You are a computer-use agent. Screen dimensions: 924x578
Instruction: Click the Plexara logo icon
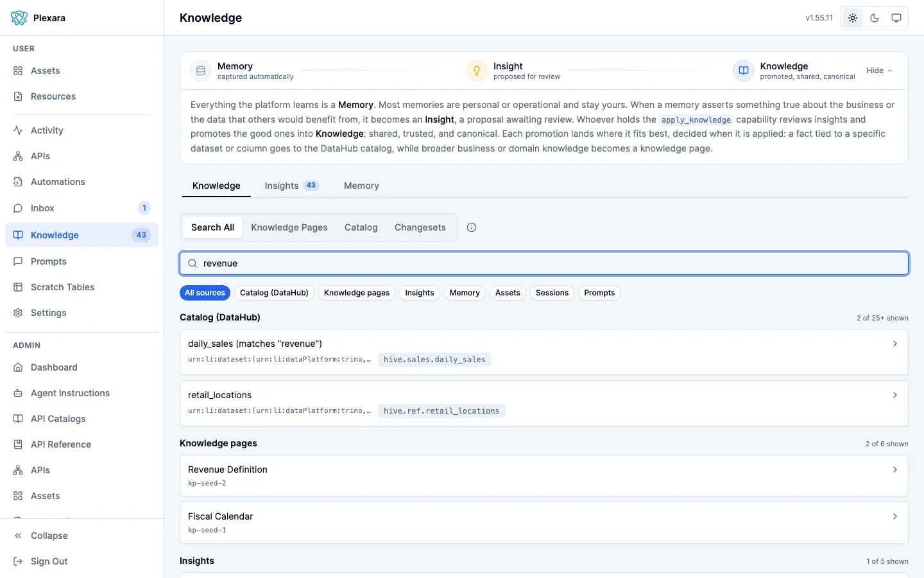pyautogui.click(x=19, y=18)
